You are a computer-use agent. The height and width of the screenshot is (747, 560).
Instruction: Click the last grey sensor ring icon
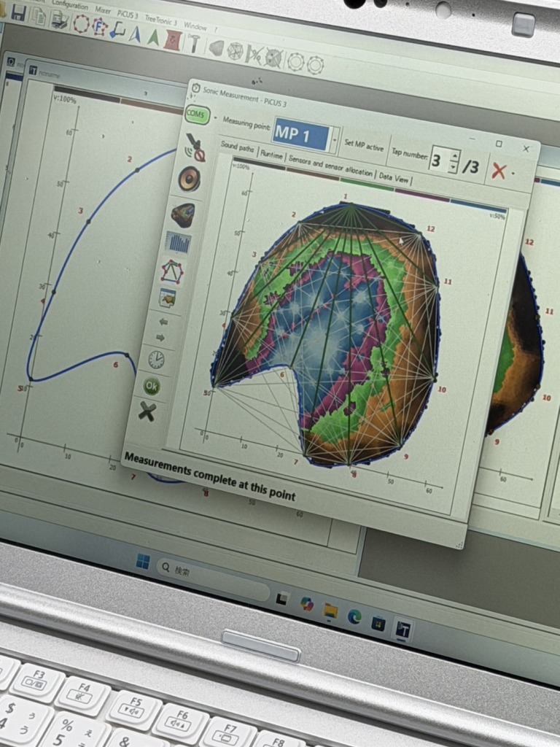tap(315, 65)
